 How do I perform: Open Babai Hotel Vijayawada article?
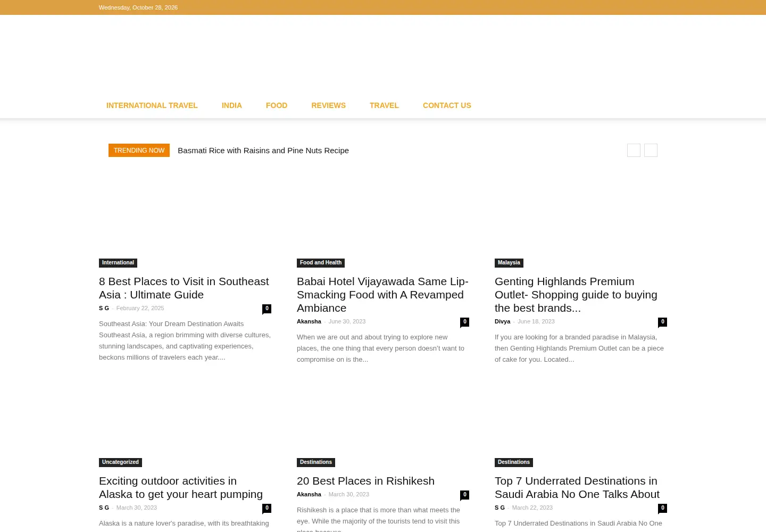pos(382,295)
